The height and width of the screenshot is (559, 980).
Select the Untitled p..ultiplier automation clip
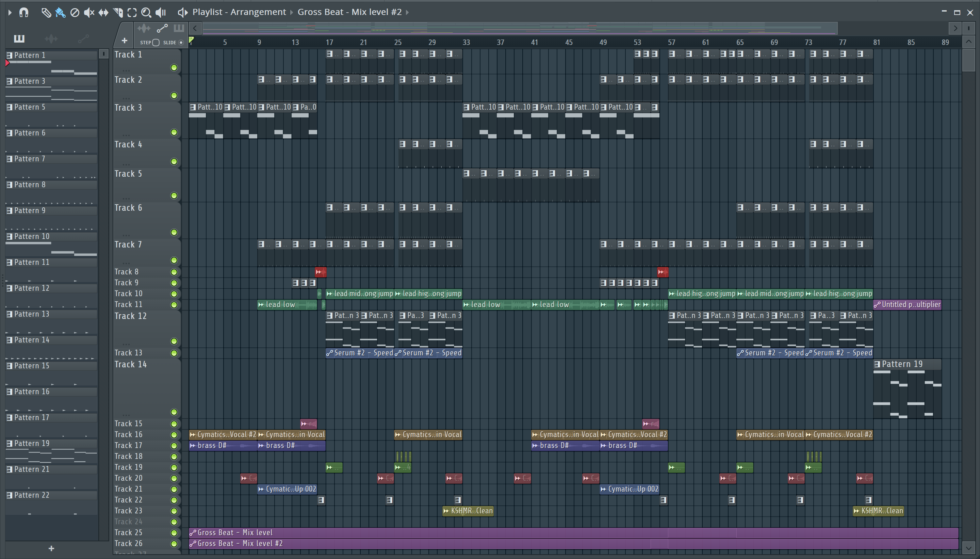(x=907, y=304)
